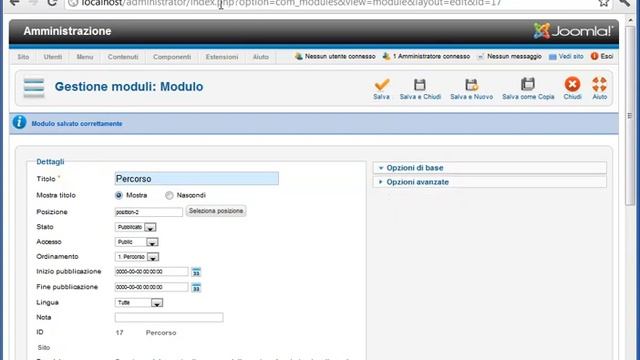
Task: Open the Ordinamento dropdown
Action: [137, 257]
